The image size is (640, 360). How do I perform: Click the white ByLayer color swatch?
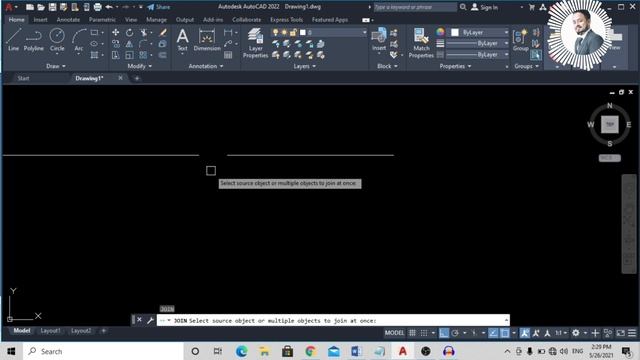(x=455, y=32)
